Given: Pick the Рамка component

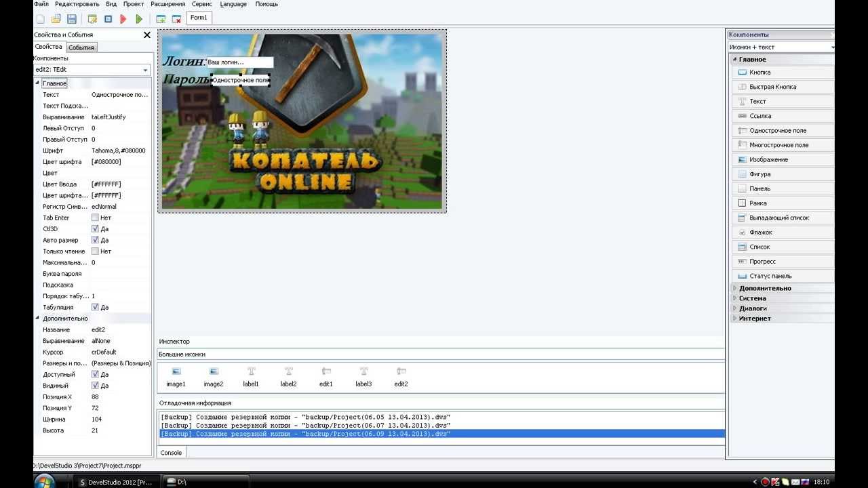Looking at the screenshot, I should coord(783,203).
